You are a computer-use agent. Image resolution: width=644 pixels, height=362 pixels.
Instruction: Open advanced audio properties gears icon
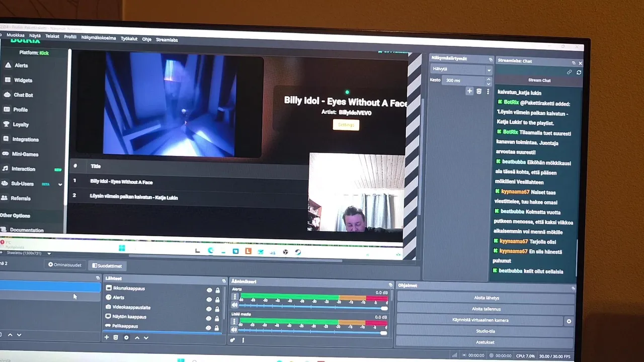pos(232,340)
